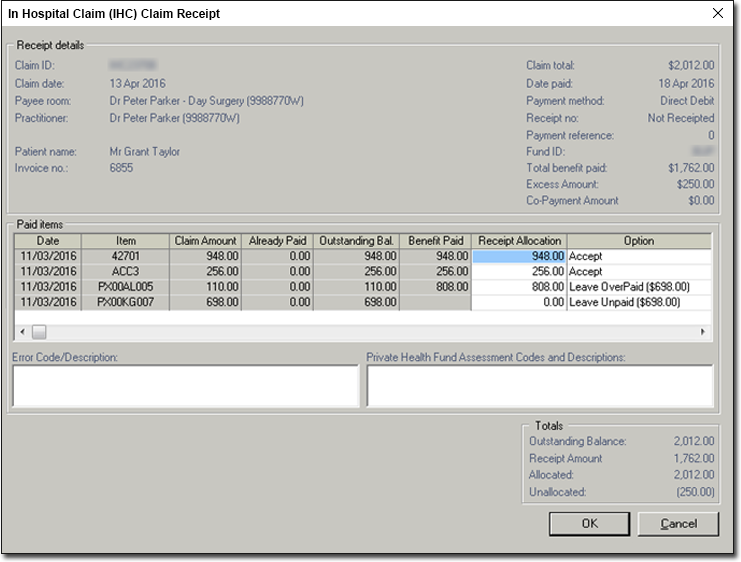Click left arrow of horizontal scrollbar
Screen dimensions: 741x562
click(22, 331)
